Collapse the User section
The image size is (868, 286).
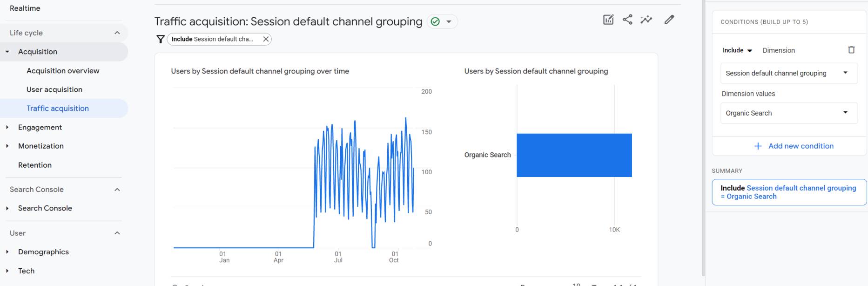(117, 233)
